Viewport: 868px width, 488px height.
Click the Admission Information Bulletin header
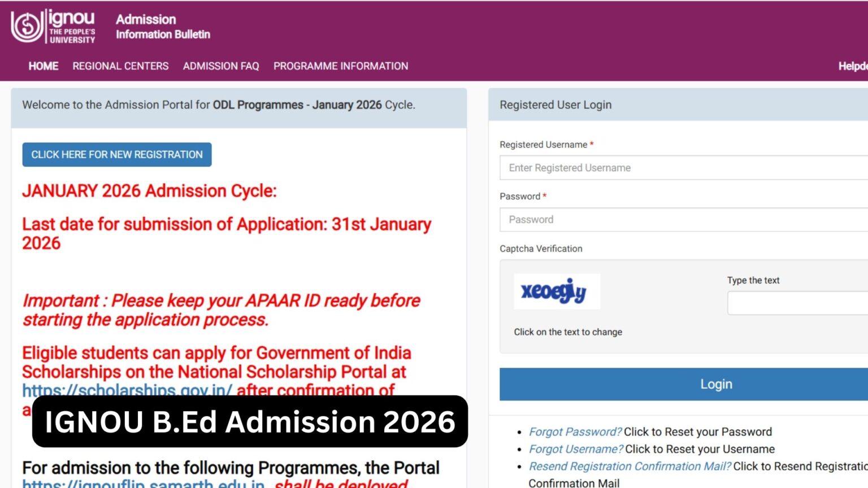[x=163, y=27]
